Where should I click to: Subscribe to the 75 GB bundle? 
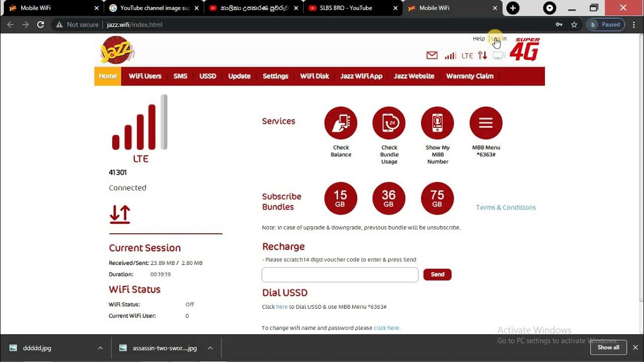point(437,198)
